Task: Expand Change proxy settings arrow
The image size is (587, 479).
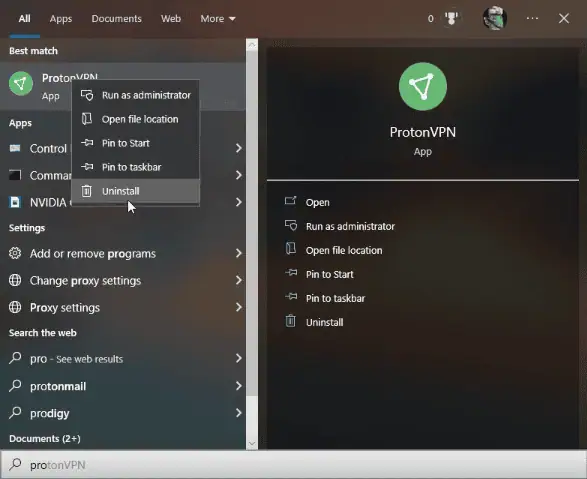Action: pos(238,280)
